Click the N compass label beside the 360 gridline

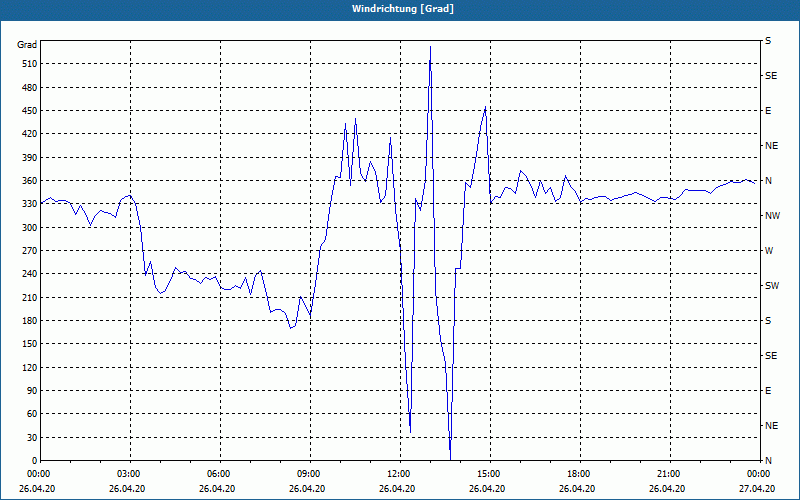769,181
